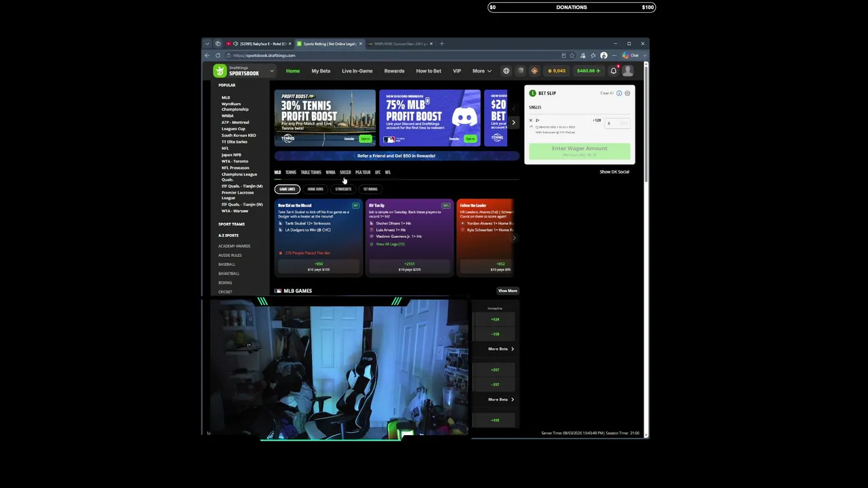Viewport: 868px width, 488px height.
Task: Click the globe language icon
Action: pyautogui.click(x=506, y=70)
